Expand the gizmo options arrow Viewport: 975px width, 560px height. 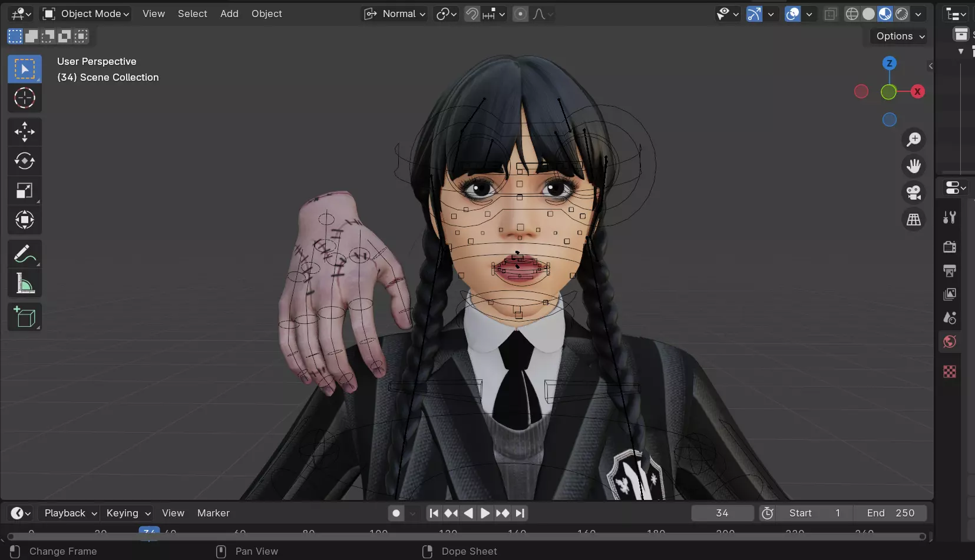coord(771,14)
